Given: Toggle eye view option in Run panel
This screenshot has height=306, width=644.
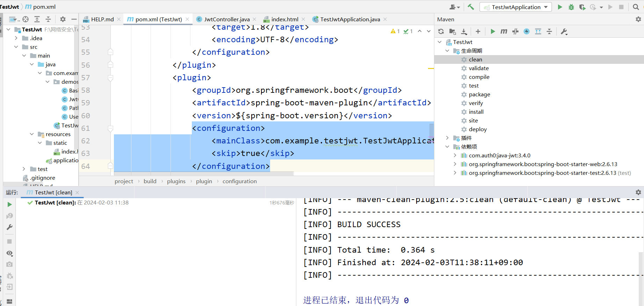Looking at the screenshot, I should [x=10, y=253].
